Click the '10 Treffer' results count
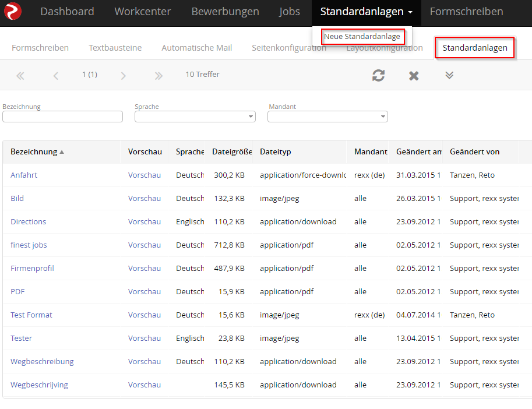Viewport: 532px width, 409px height. coord(203,74)
